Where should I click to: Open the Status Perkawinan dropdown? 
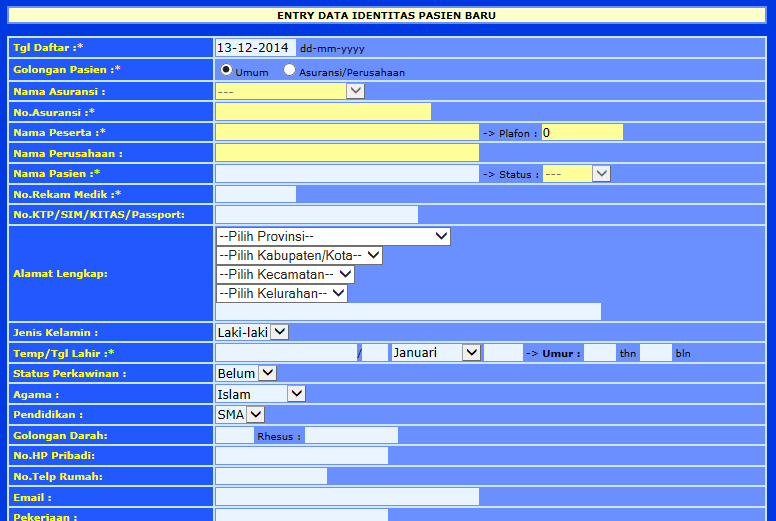point(246,373)
